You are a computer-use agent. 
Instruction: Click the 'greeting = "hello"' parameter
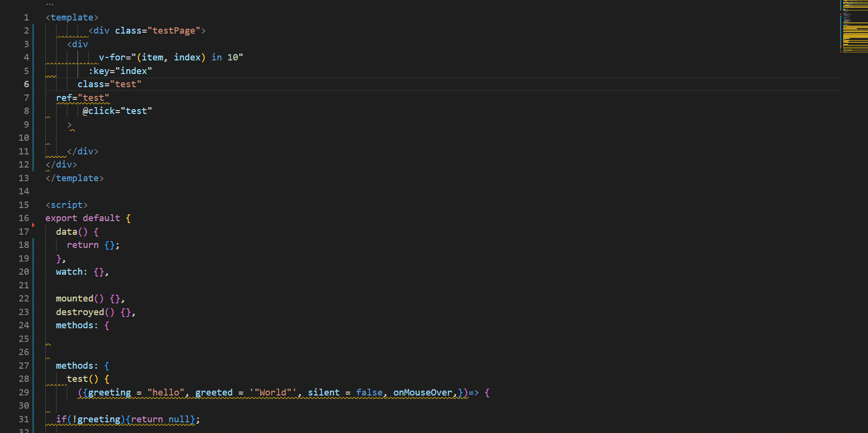(136, 393)
